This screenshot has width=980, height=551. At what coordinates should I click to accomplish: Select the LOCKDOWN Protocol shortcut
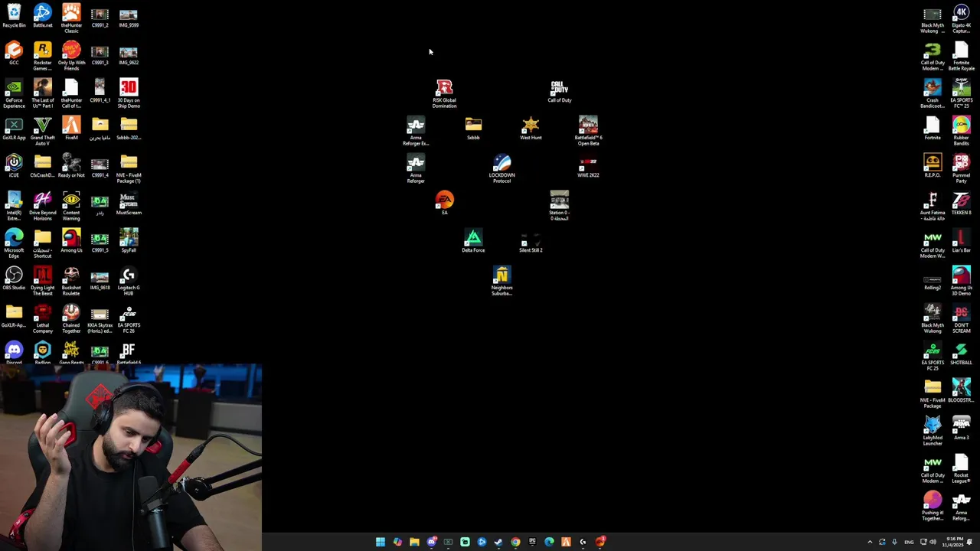[501, 168]
